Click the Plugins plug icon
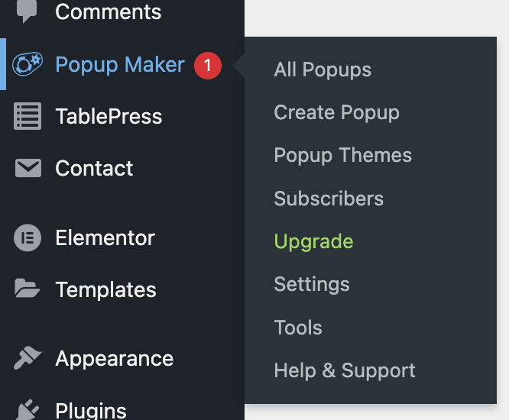The height and width of the screenshot is (420, 509). click(x=28, y=409)
